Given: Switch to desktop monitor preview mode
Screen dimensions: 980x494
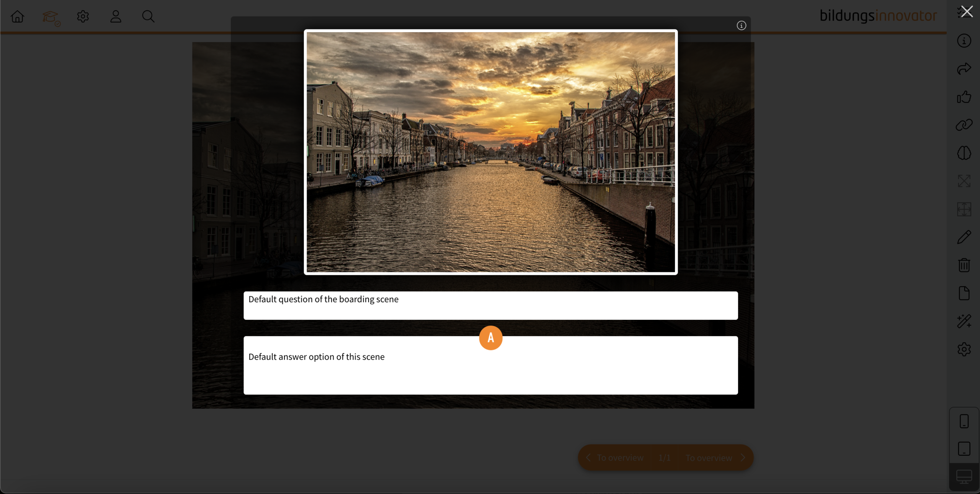Looking at the screenshot, I should click(x=964, y=477).
